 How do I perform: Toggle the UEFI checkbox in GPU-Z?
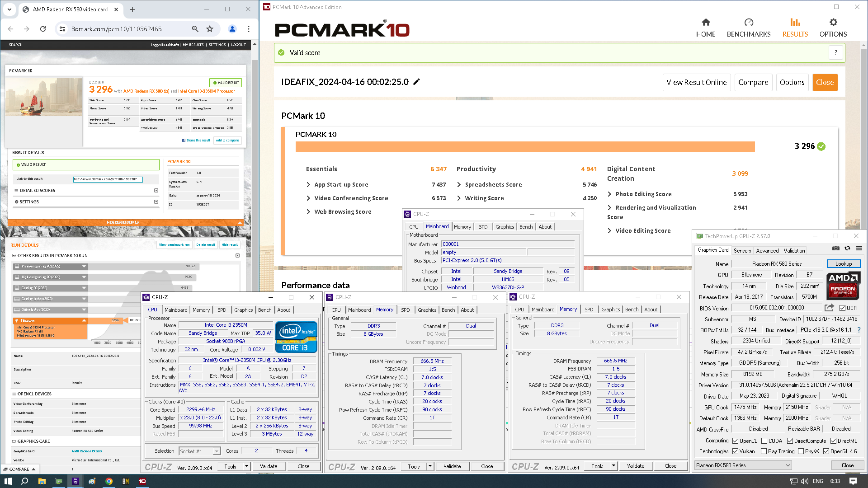843,308
